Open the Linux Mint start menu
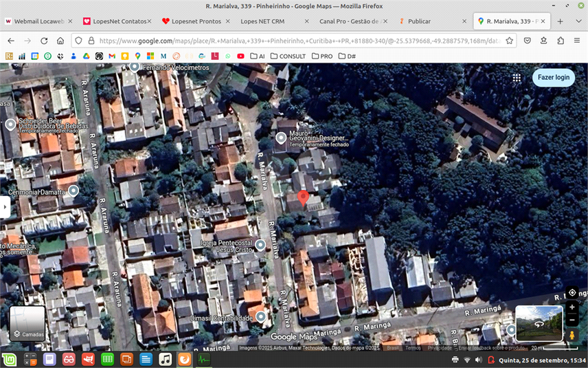The height and width of the screenshot is (368, 588). pyautogui.click(x=11, y=359)
